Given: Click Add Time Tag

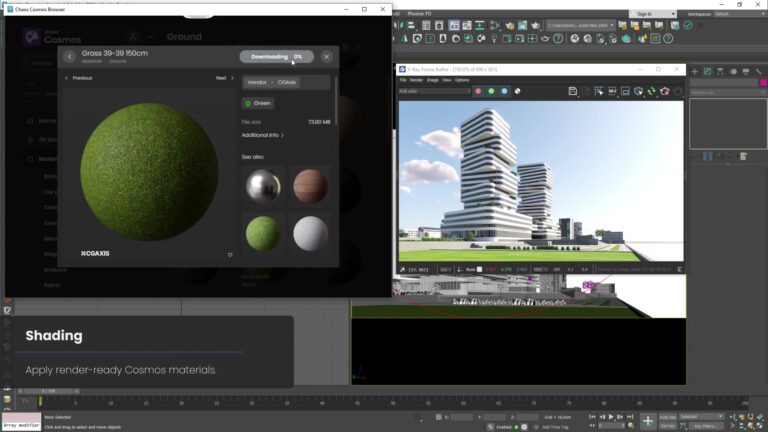Looking at the screenshot, I should [555, 427].
